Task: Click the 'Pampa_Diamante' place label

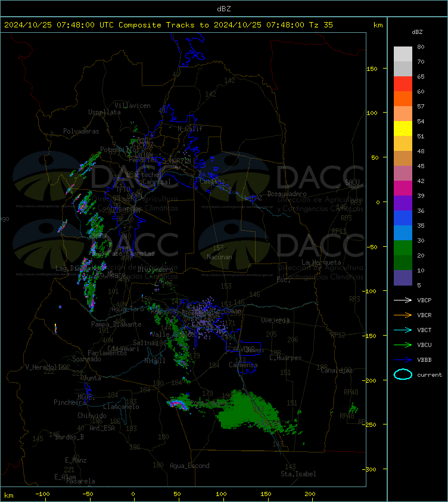Action: [x=116, y=324]
